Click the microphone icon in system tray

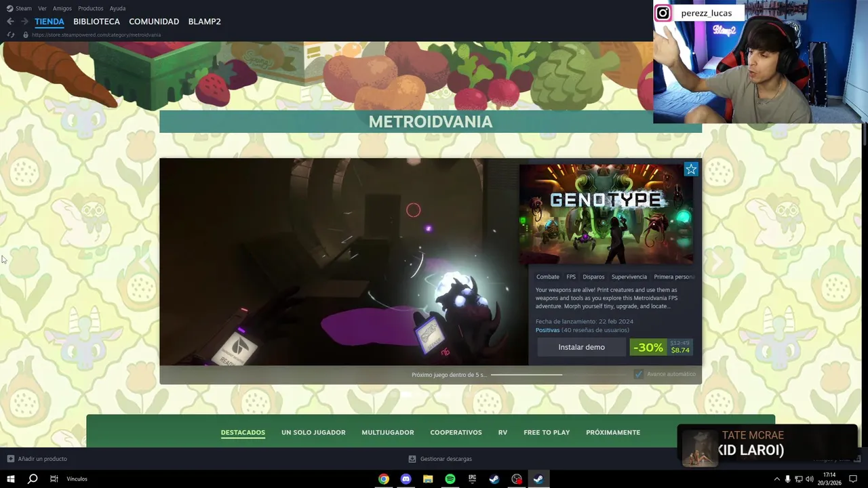coord(787,479)
